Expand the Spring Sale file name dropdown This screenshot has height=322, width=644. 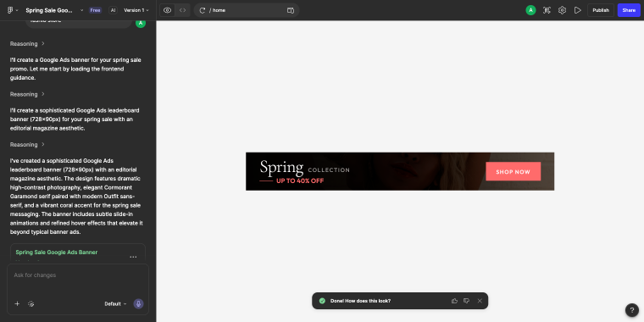81,10
